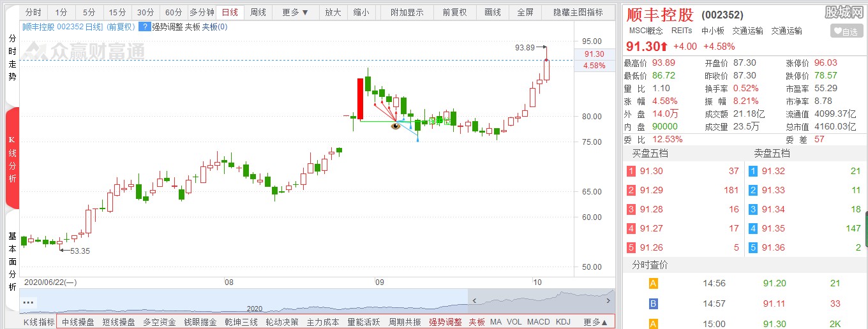Select the 15分 timeframe

pos(117,12)
